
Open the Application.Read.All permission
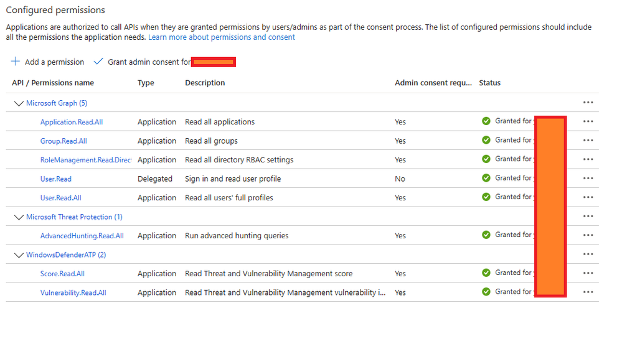pyautogui.click(x=72, y=122)
